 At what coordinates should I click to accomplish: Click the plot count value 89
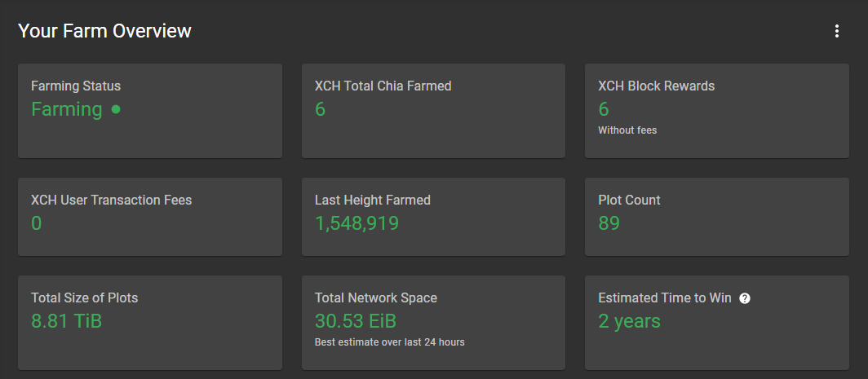[609, 223]
